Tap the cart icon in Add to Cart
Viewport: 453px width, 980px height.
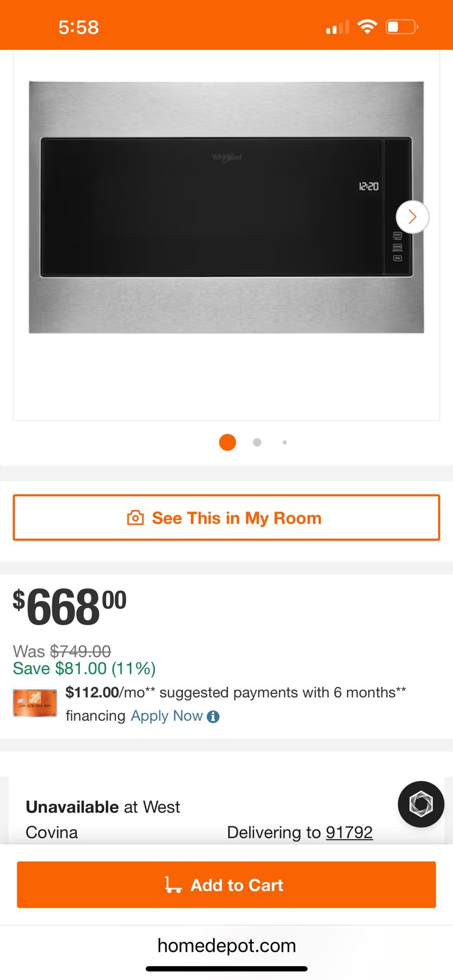pyautogui.click(x=173, y=885)
